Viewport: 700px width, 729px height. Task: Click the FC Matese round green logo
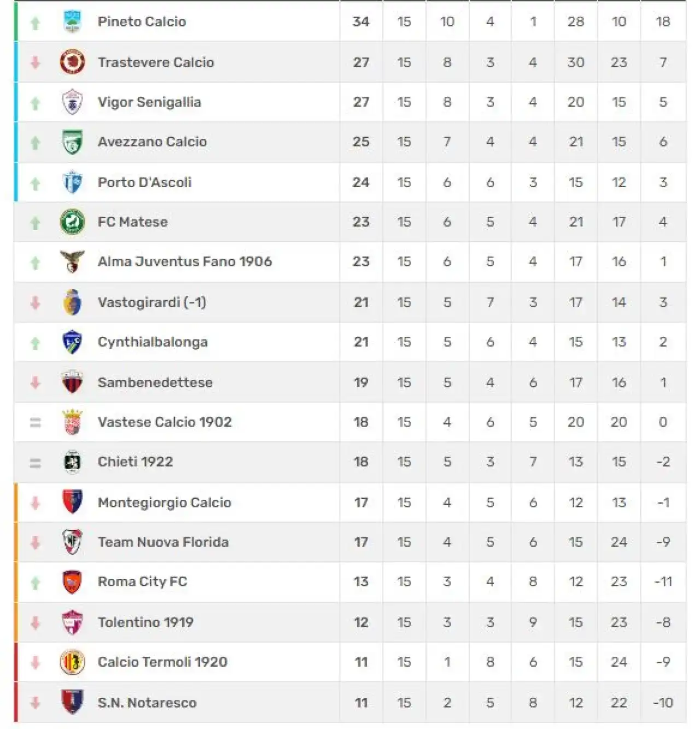coord(72,222)
